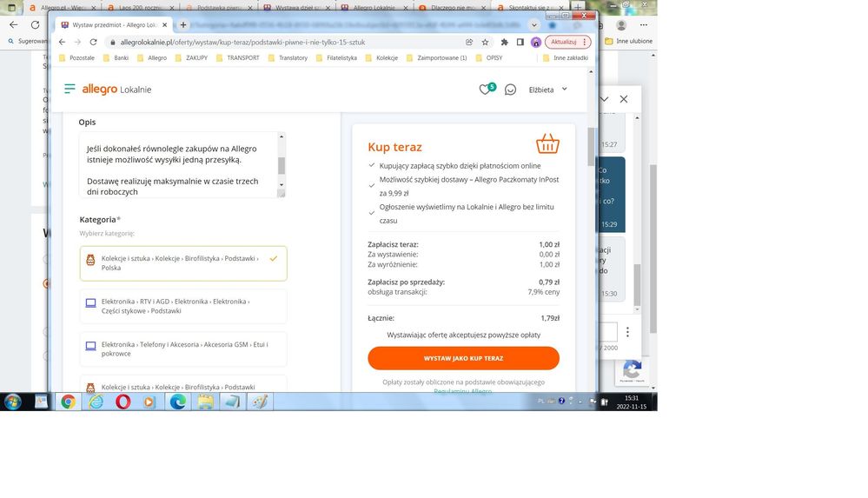
Task: Open the Pozostałe bookmarks folder
Action: point(76,57)
